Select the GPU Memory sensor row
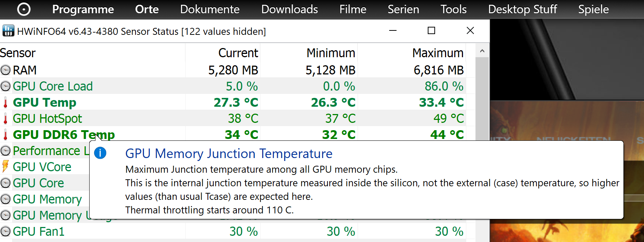 click(x=47, y=199)
